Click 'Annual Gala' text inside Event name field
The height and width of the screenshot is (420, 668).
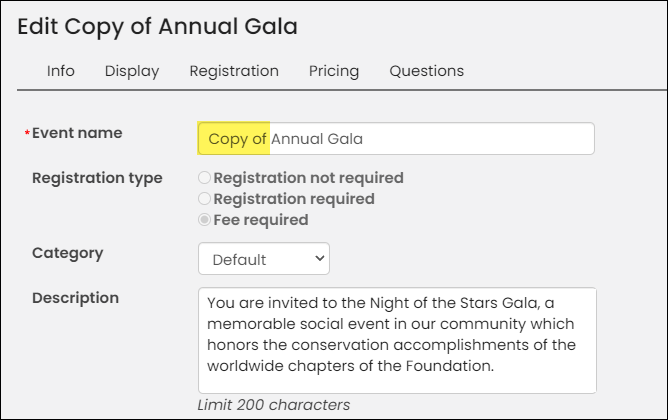[317, 139]
